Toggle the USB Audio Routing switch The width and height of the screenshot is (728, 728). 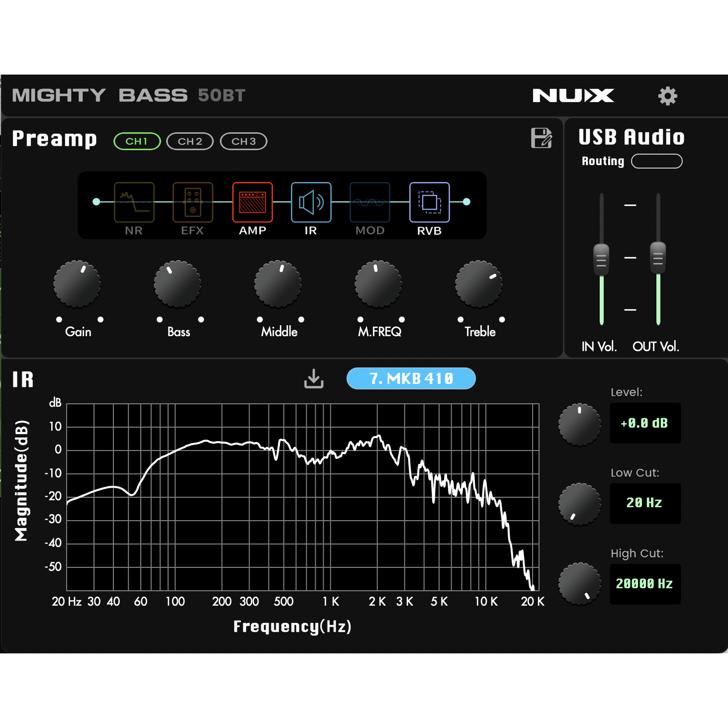pyautogui.click(x=657, y=161)
